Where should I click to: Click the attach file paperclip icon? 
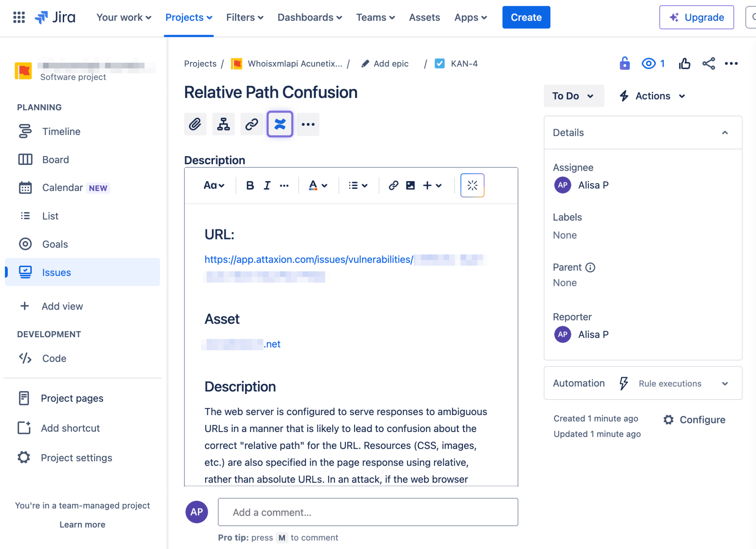click(195, 124)
